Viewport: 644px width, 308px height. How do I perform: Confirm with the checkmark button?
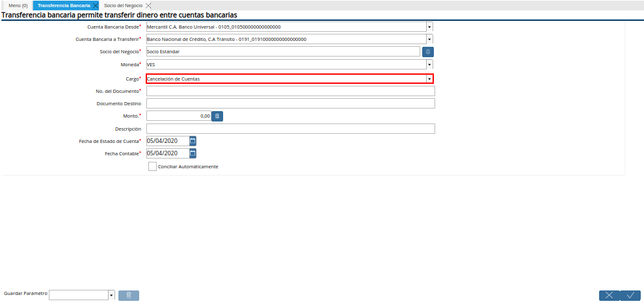point(630,295)
